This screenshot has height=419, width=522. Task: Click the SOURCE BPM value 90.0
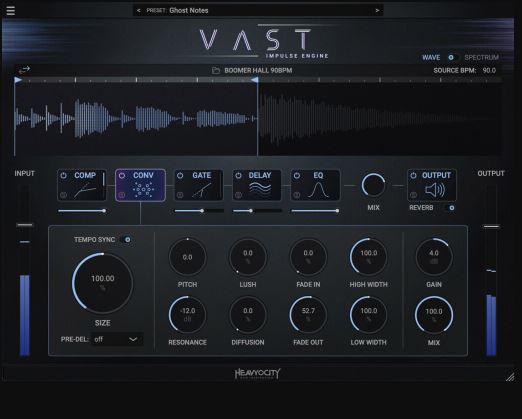[x=489, y=71]
